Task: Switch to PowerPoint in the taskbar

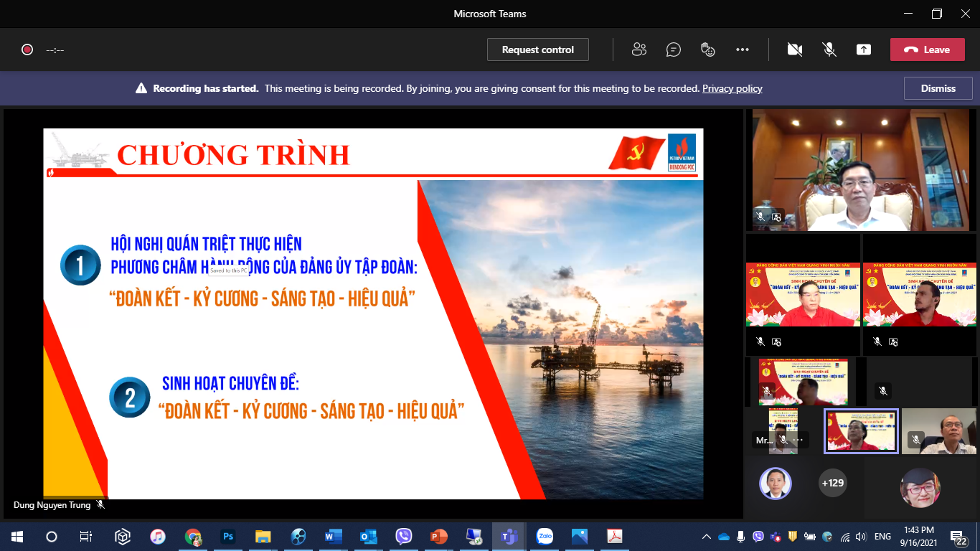Action: point(438,536)
